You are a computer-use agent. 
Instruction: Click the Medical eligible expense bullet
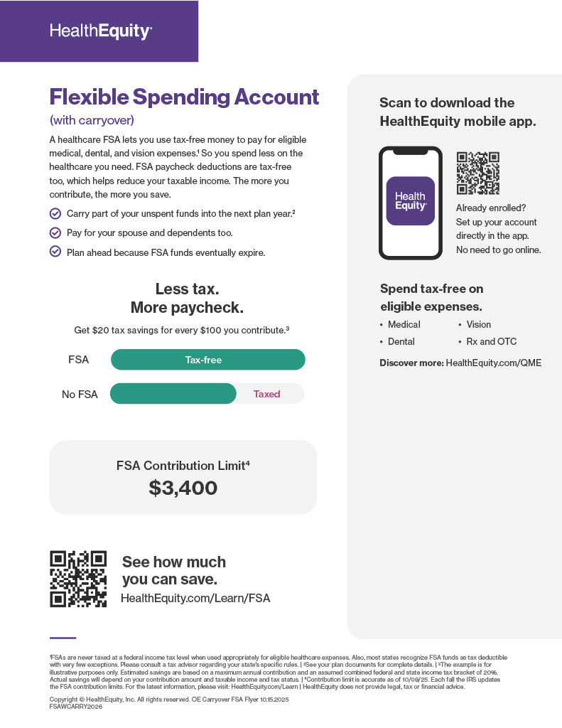pos(404,324)
